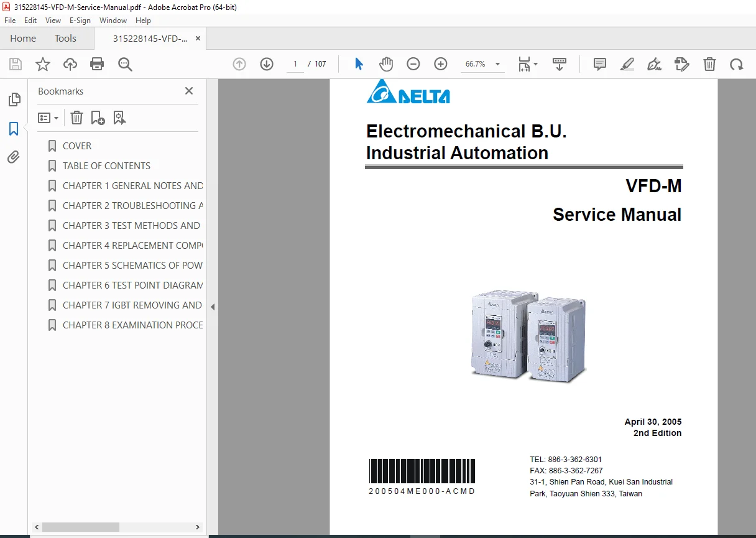Click the bookmarks scroll left arrow

pyautogui.click(x=37, y=527)
